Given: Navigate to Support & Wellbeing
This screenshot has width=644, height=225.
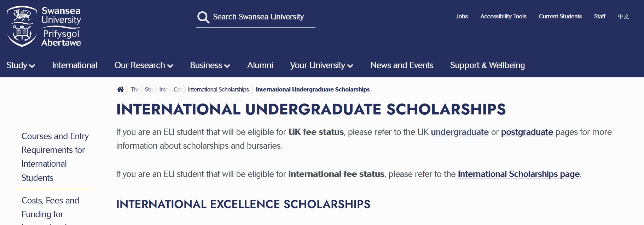Looking at the screenshot, I should pos(487,65).
